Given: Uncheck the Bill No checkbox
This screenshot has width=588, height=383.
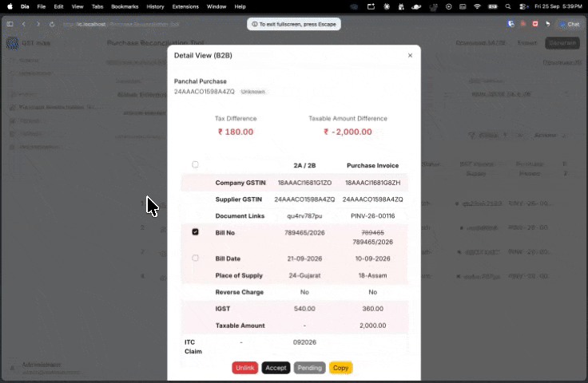Looking at the screenshot, I should point(195,232).
